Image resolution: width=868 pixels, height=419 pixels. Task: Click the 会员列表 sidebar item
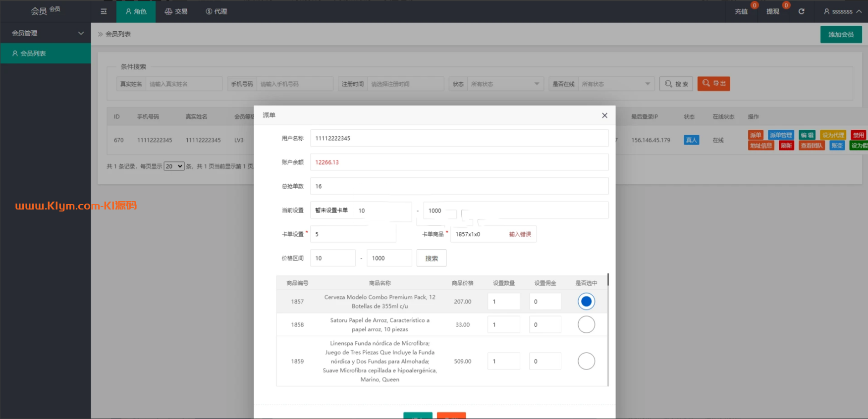point(45,53)
